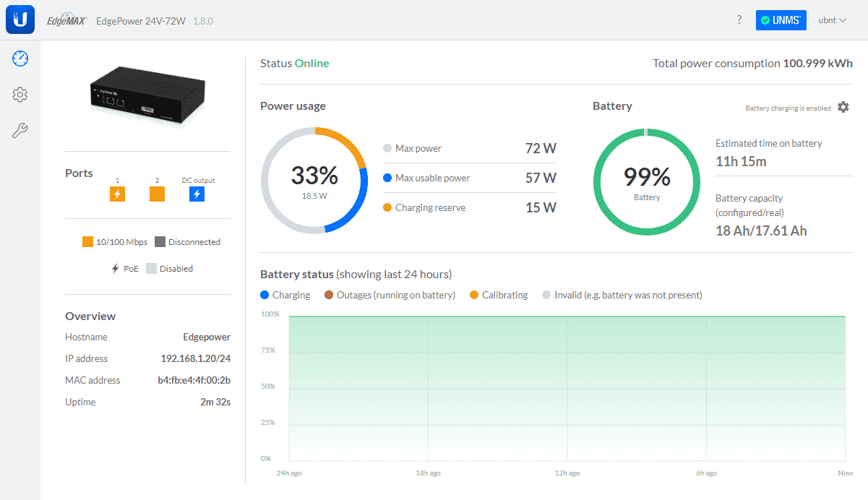Image resolution: width=868 pixels, height=500 pixels.
Task: Click the Charging reserve orange dot
Action: 387,207
